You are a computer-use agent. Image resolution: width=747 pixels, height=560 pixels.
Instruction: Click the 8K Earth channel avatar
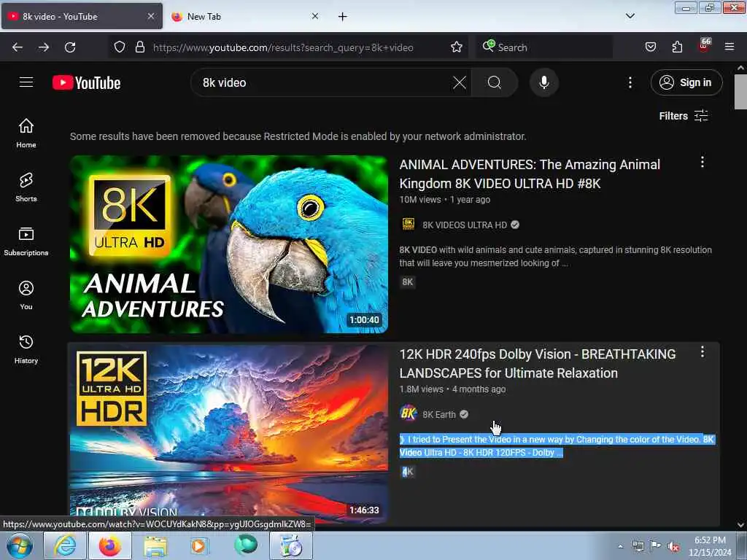[409, 413]
